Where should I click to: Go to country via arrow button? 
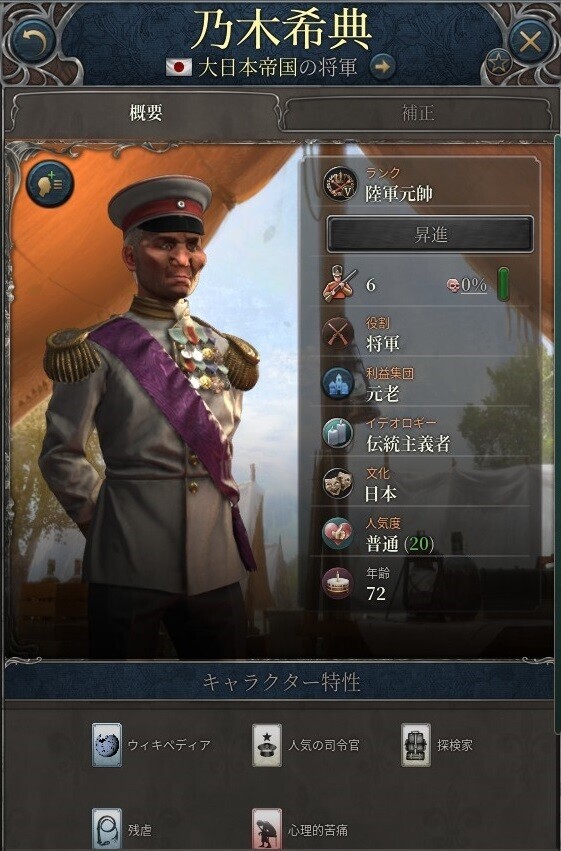[382, 67]
